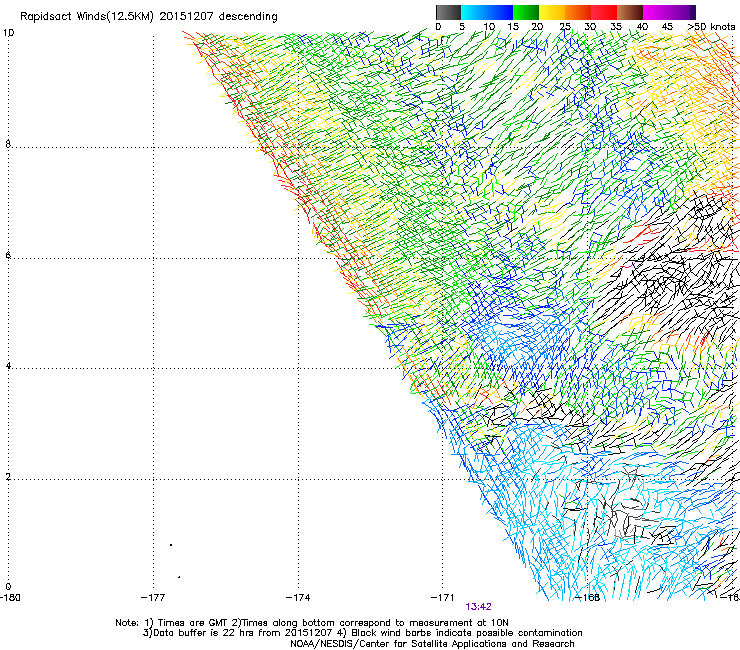This screenshot has height=650, width=740.
Task: Select the latitude axis label '4'
Action: (x=8, y=366)
